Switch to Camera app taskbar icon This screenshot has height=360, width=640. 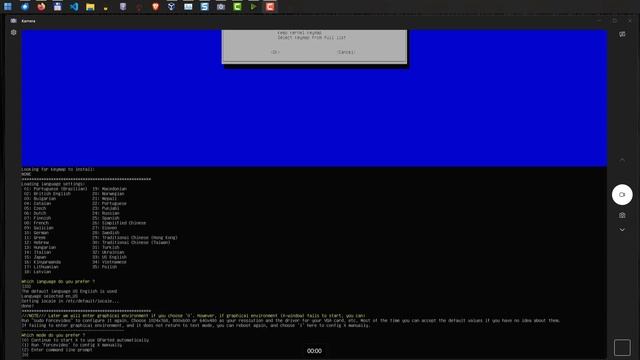coord(221,7)
